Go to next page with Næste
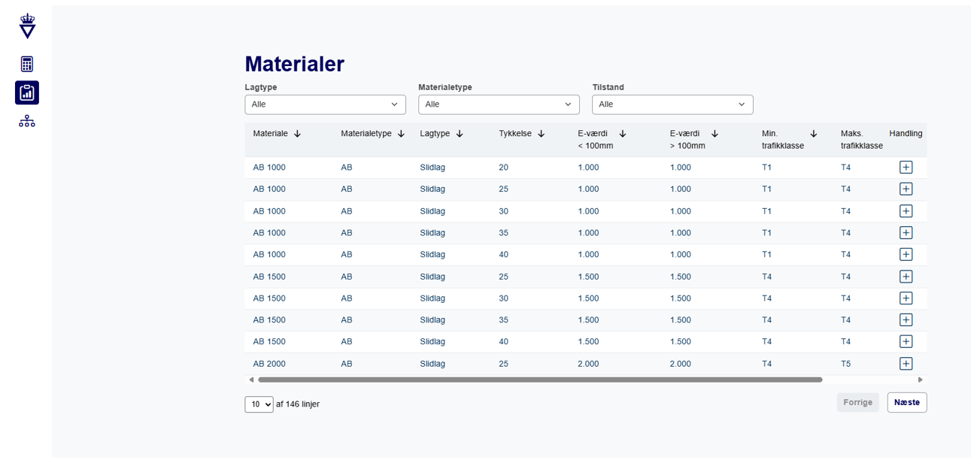This screenshot has width=980, height=466. [x=906, y=402]
